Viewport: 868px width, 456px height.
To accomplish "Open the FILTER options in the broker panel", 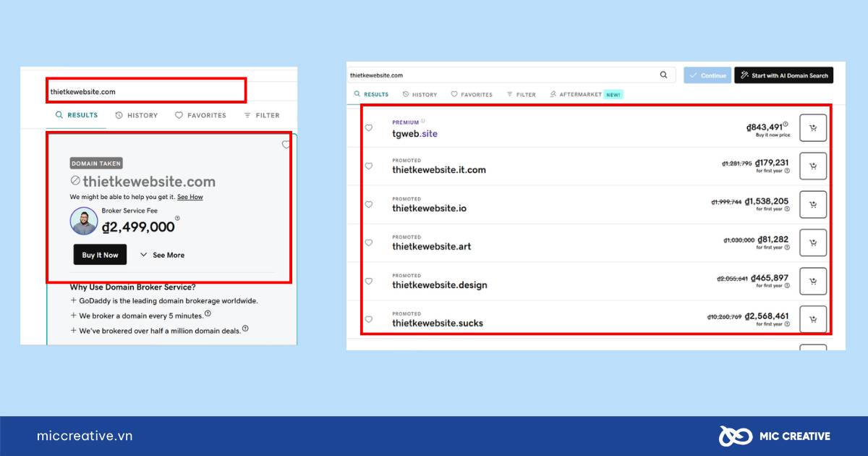I will 262,115.
